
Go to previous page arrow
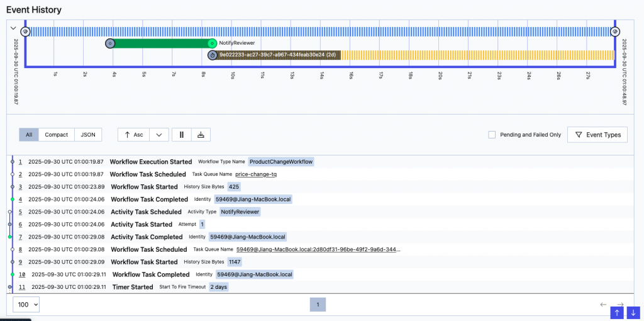coord(603,305)
